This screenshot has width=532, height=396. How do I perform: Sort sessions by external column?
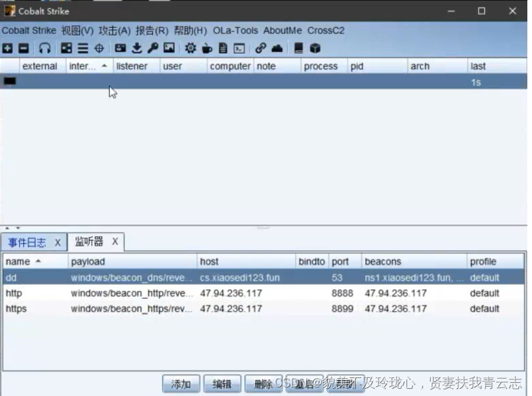(43, 66)
